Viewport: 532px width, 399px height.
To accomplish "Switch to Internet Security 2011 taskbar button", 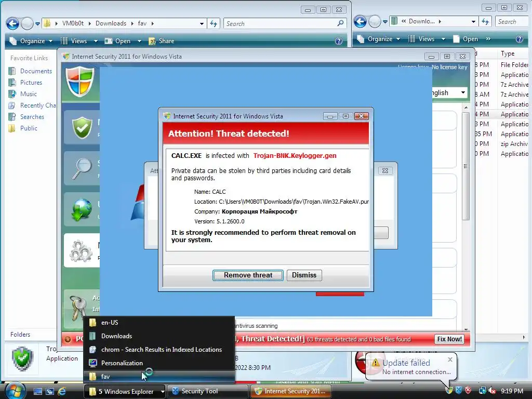I will (x=290, y=391).
